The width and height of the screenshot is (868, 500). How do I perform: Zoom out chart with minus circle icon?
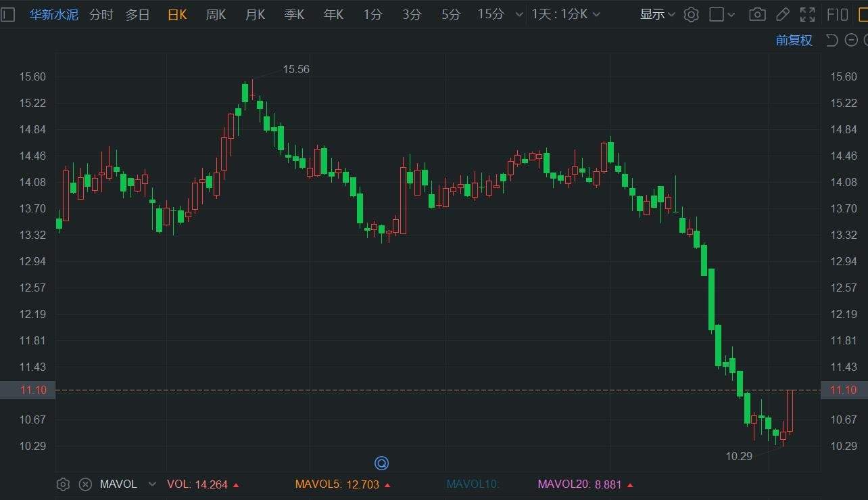[x=850, y=41]
